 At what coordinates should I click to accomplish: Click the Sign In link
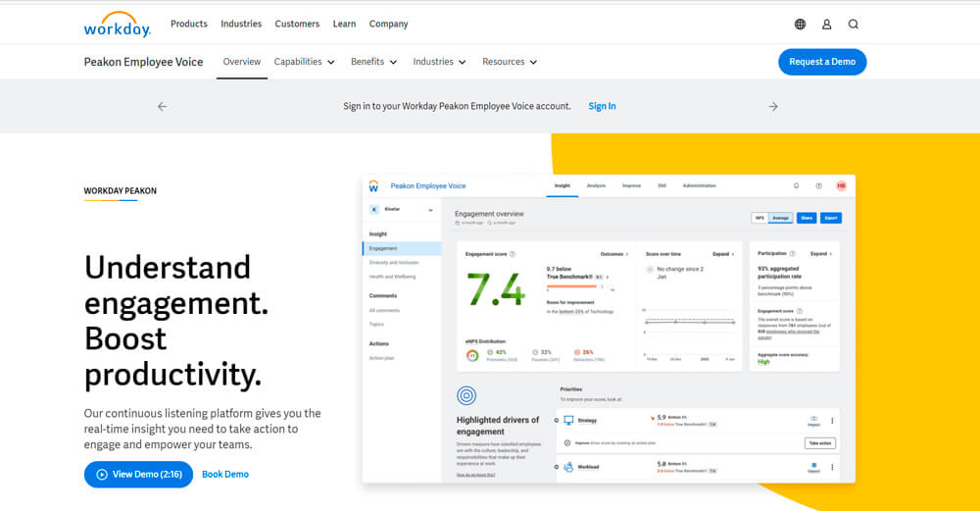click(x=602, y=106)
